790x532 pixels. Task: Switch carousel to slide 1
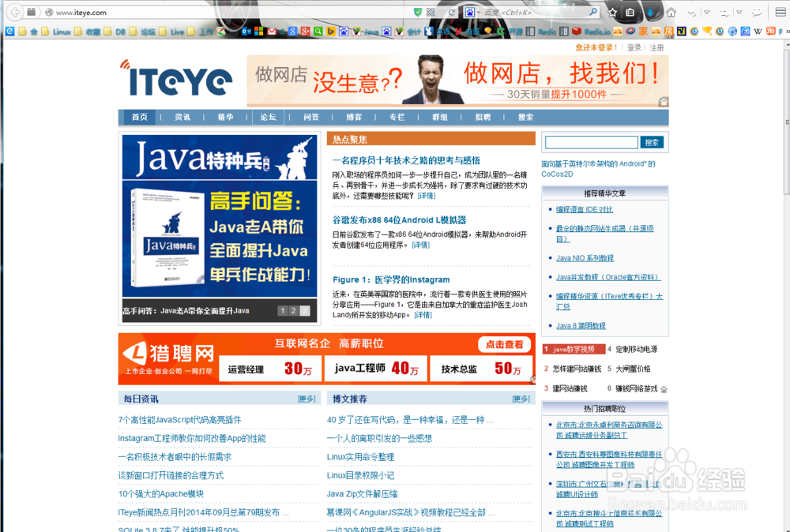283,311
